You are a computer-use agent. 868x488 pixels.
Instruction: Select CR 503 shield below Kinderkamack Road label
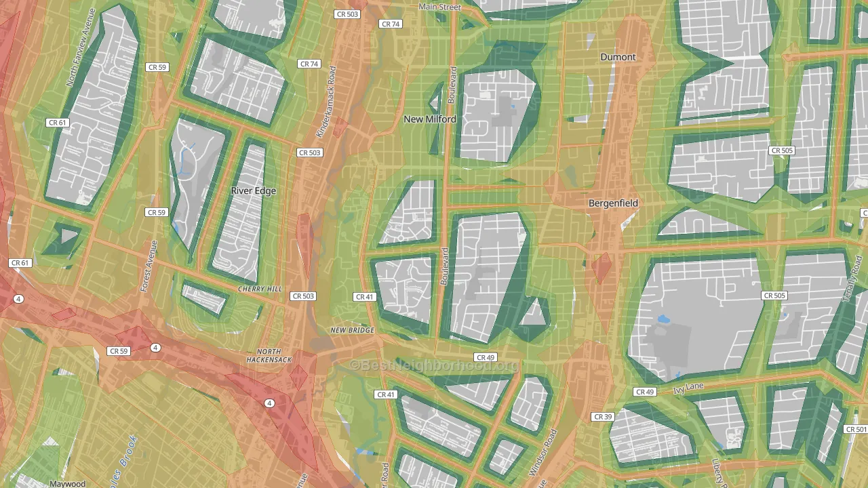(310, 153)
